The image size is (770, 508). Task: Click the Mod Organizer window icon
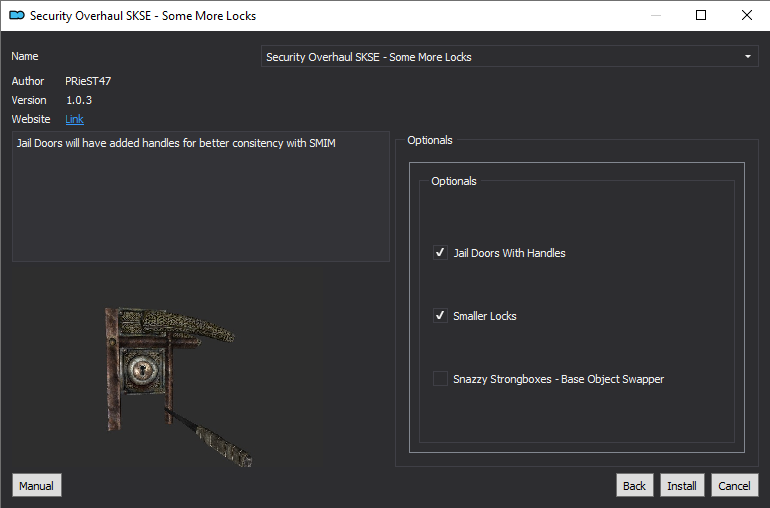point(17,15)
